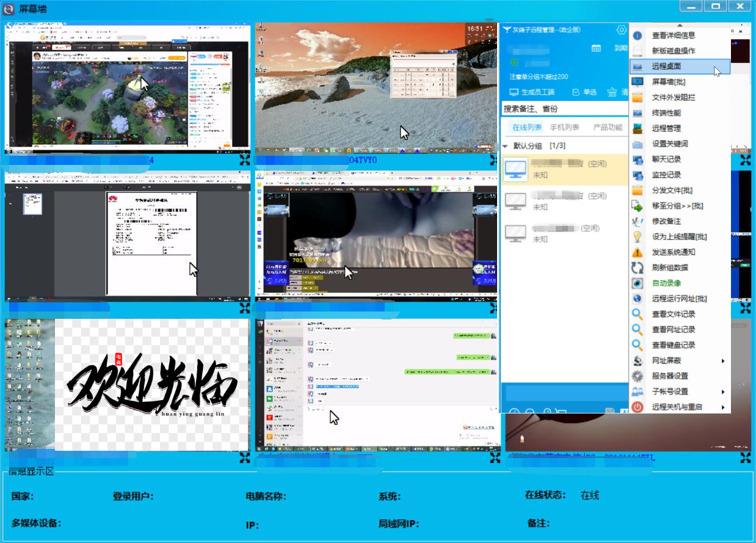Click the info circle icon at panel bottom
This screenshot has height=543, width=756.
515,411
